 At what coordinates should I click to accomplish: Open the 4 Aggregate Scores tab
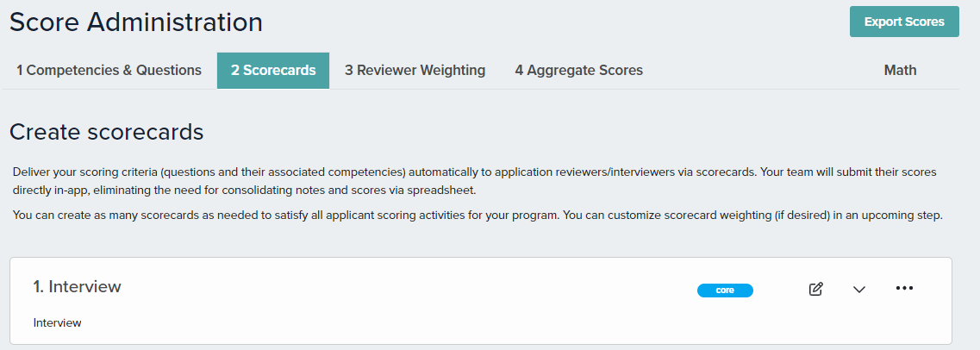(578, 70)
